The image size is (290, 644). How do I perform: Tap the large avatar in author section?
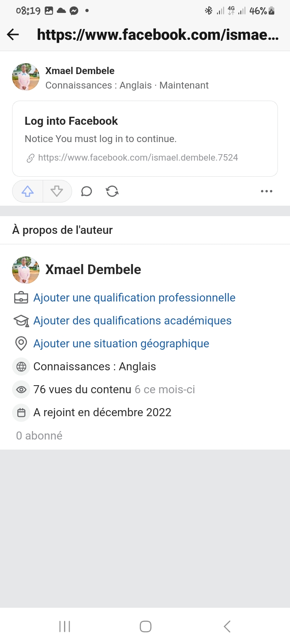26,270
